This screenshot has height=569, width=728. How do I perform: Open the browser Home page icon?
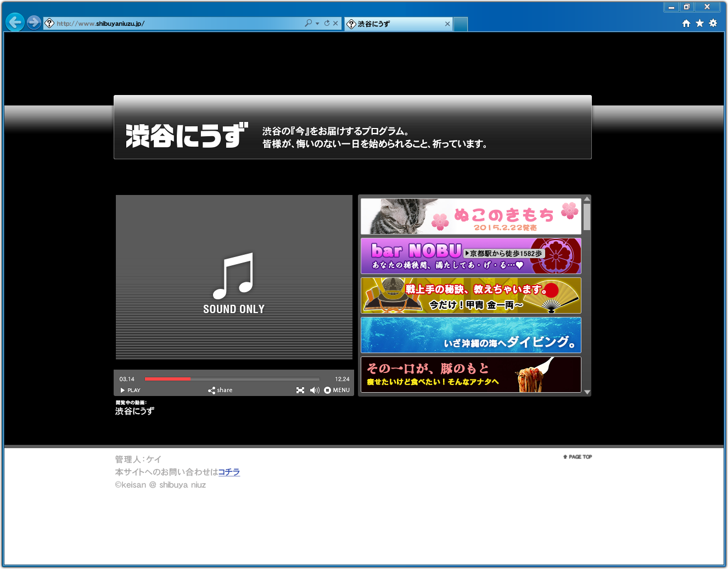click(686, 23)
